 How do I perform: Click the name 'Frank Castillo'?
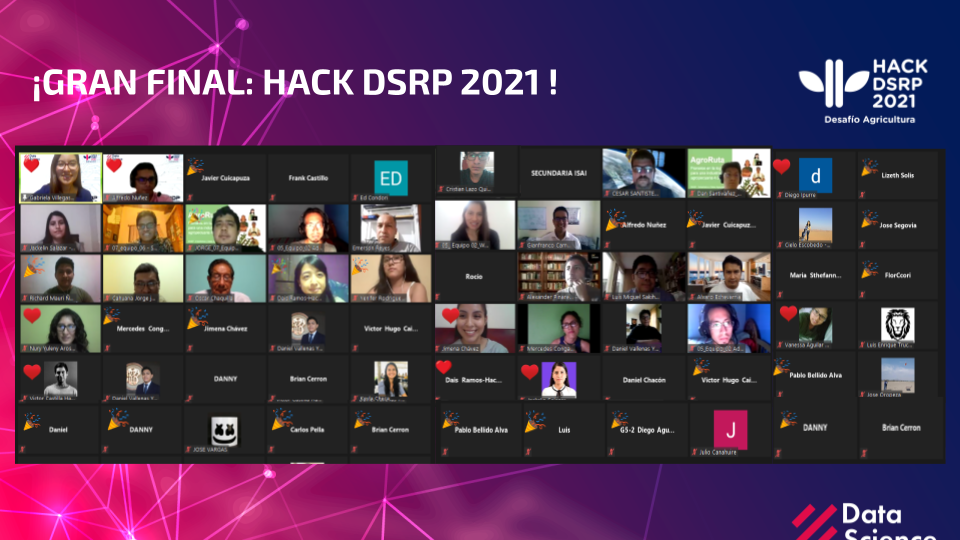(x=308, y=178)
